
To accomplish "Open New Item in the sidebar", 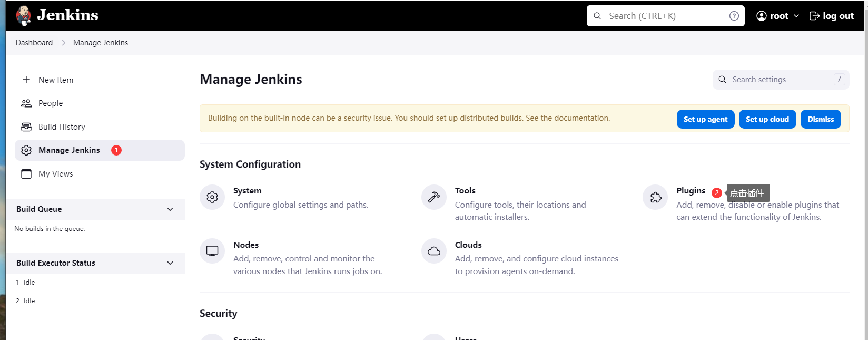I will pyautogui.click(x=100, y=80).
